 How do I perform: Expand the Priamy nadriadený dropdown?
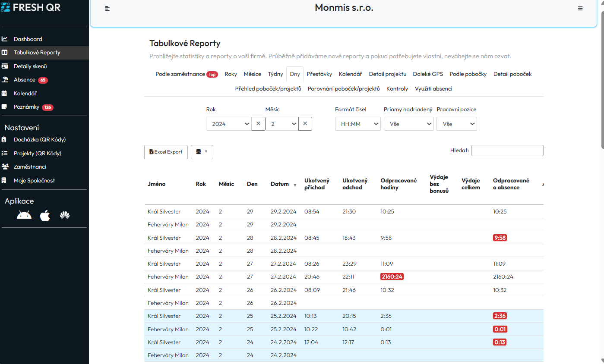(x=408, y=124)
